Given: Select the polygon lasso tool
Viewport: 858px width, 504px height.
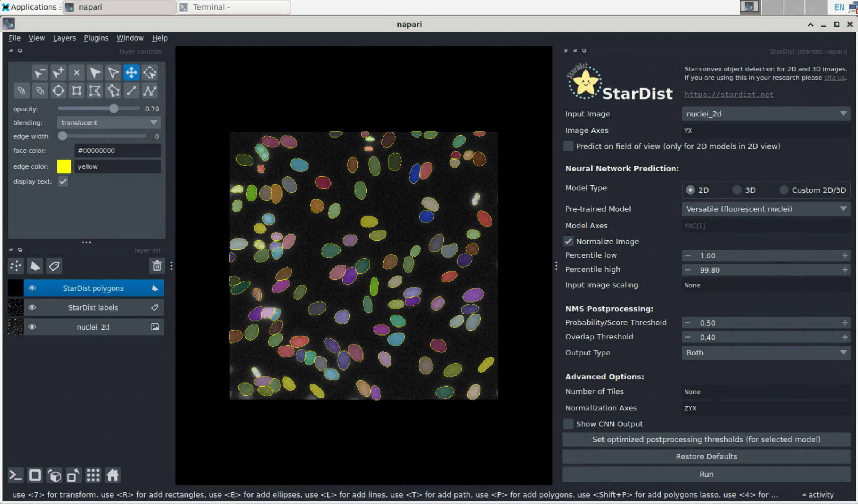Looking at the screenshot, I should coord(113,91).
